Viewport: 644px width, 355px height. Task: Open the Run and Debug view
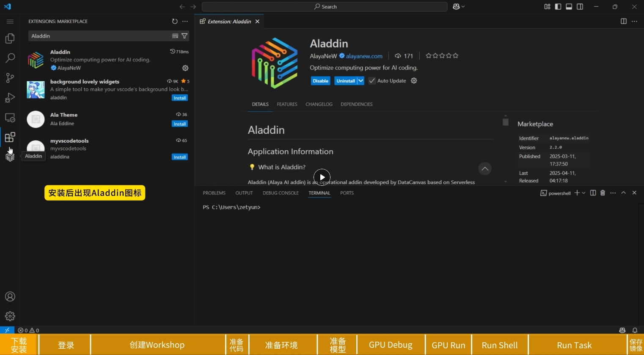(10, 98)
